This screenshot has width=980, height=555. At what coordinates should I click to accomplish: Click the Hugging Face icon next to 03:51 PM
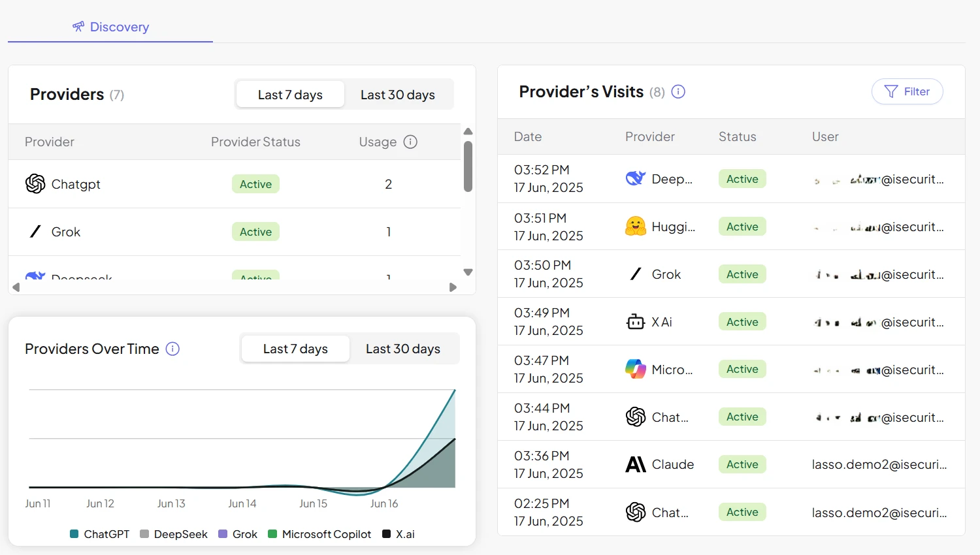click(634, 226)
